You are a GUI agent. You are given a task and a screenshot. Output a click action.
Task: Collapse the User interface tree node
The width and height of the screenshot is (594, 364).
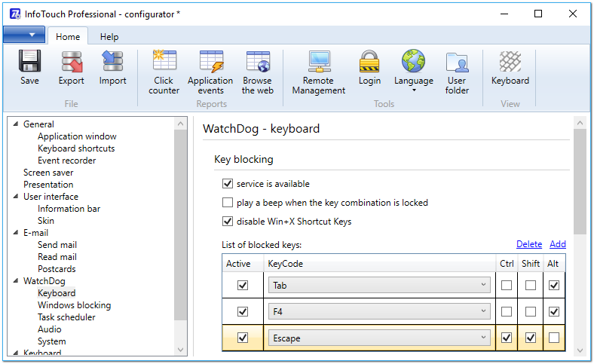[x=16, y=196]
